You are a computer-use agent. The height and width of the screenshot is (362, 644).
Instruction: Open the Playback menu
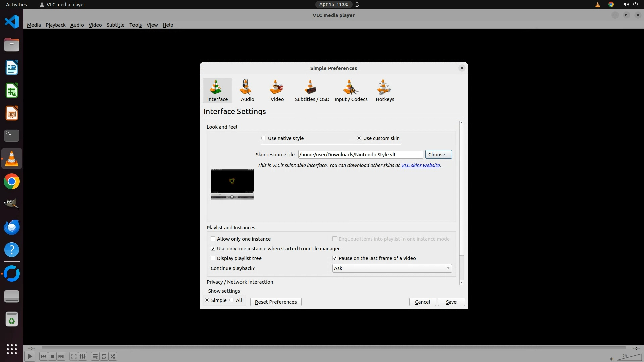coord(55,25)
